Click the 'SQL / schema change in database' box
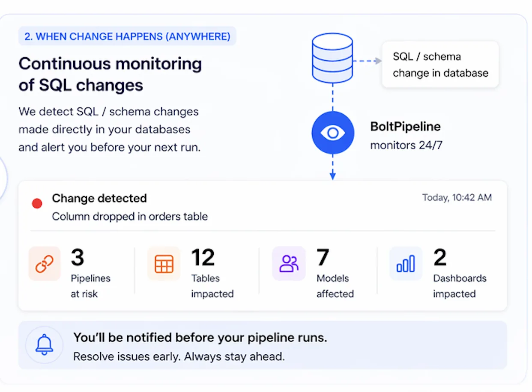This screenshot has height=392, width=532. click(x=440, y=65)
